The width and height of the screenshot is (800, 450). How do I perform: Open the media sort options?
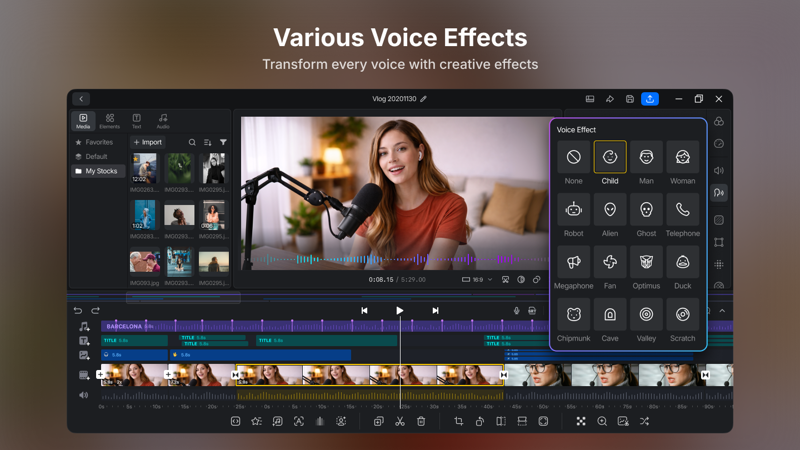click(x=208, y=142)
